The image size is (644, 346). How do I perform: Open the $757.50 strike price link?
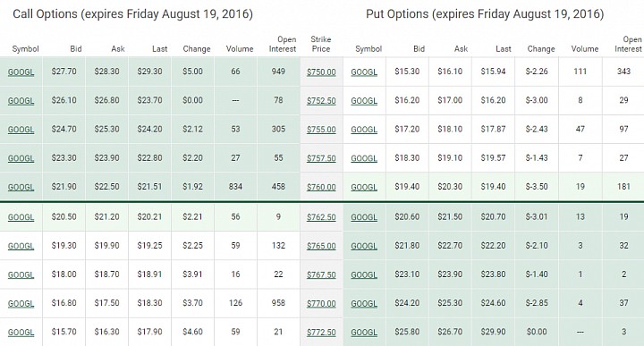coord(321,158)
